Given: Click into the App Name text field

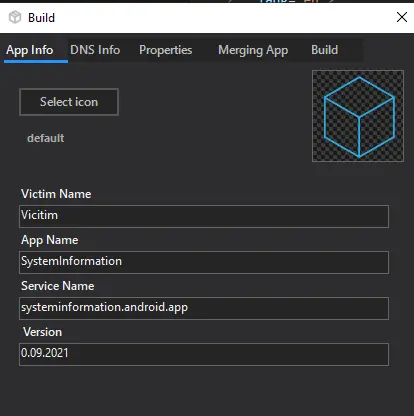Looking at the screenshot, I should pyautogui.click(x=204, y=262).
